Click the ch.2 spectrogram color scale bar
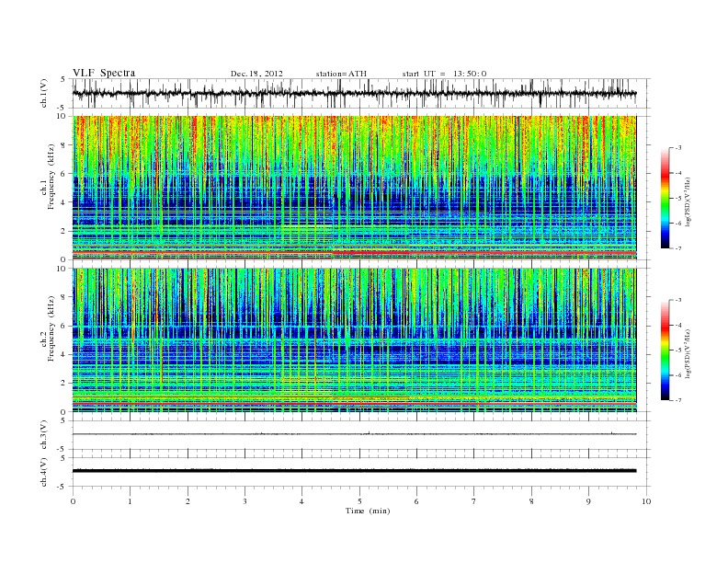The width and height of the screenshot is (728, 563). coord(665,350)
